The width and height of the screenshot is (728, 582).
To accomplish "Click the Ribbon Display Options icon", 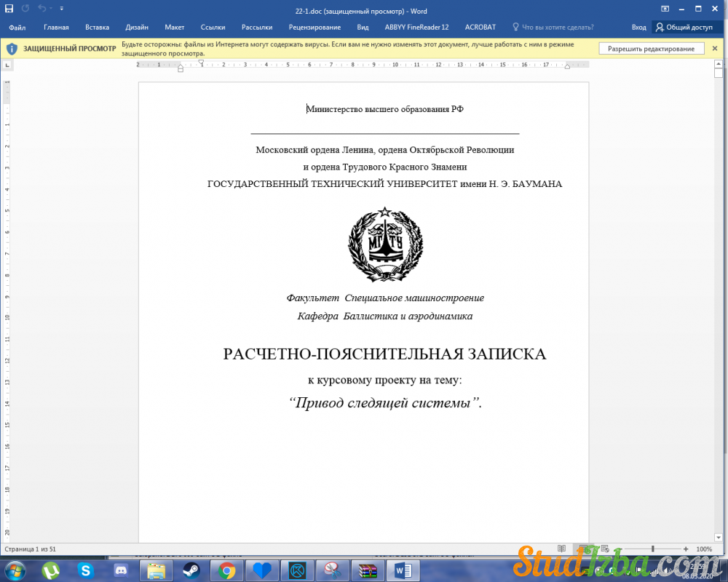I will pyautogui.click(x=665, y=9).
